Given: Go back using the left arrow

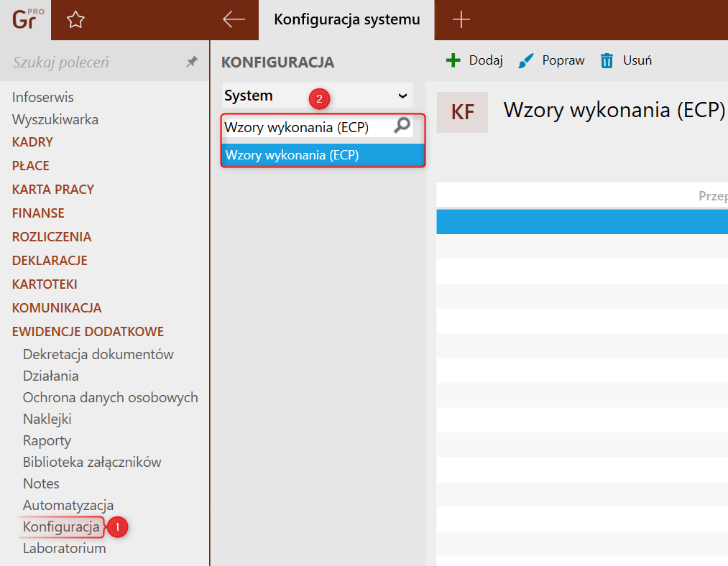Looking at the screenshot, I should coord(234,19).
